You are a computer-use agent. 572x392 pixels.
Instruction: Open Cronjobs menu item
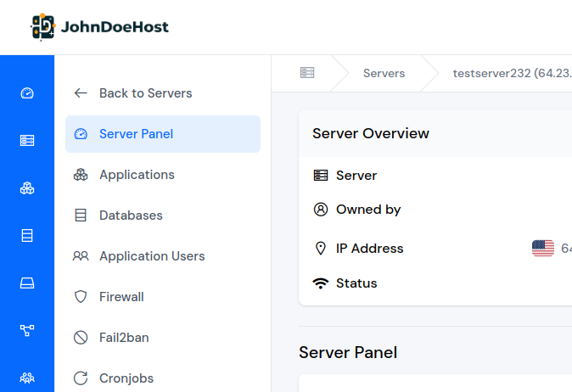point(163,378)
